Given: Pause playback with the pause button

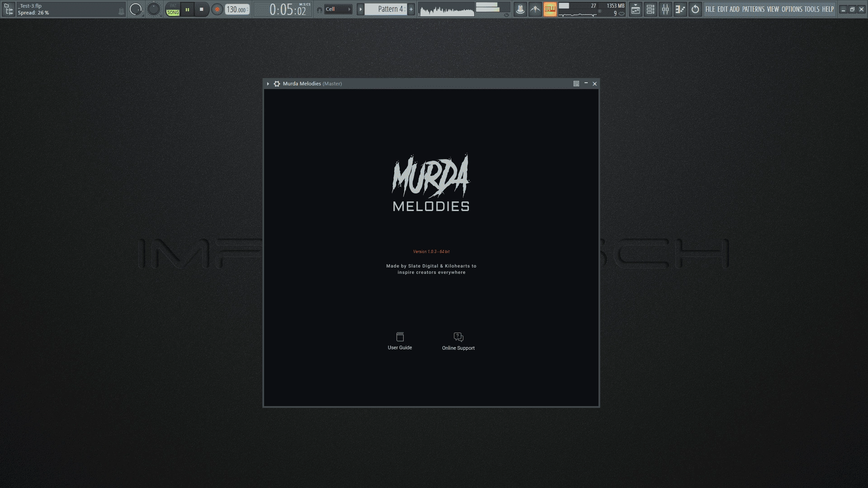Looking at the screenshot, I should (187, 9).
